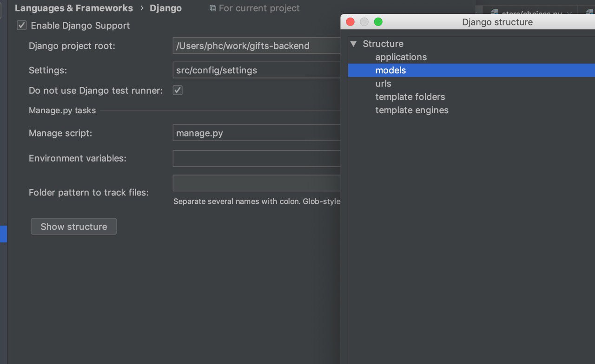Collapse the Structure tree node
The height and width of the screenshot is (364, 595).
pos(354,44)
